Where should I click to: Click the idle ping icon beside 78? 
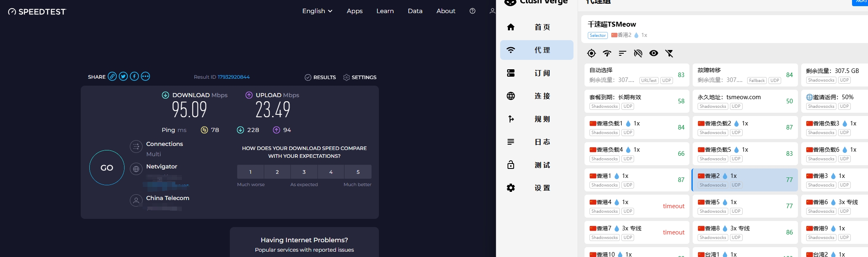204,130
